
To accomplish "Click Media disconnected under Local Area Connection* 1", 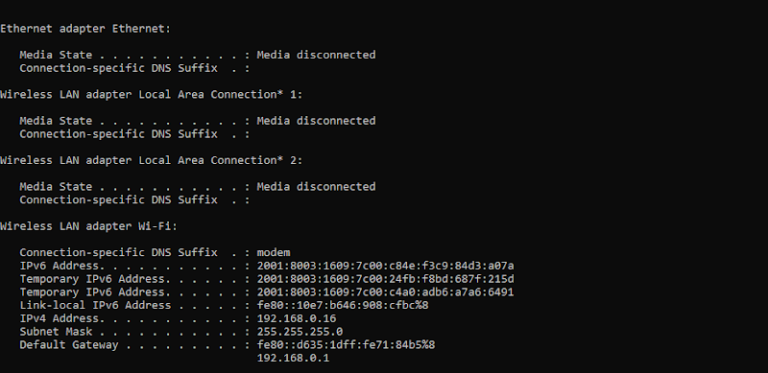I will coord(316,121).
